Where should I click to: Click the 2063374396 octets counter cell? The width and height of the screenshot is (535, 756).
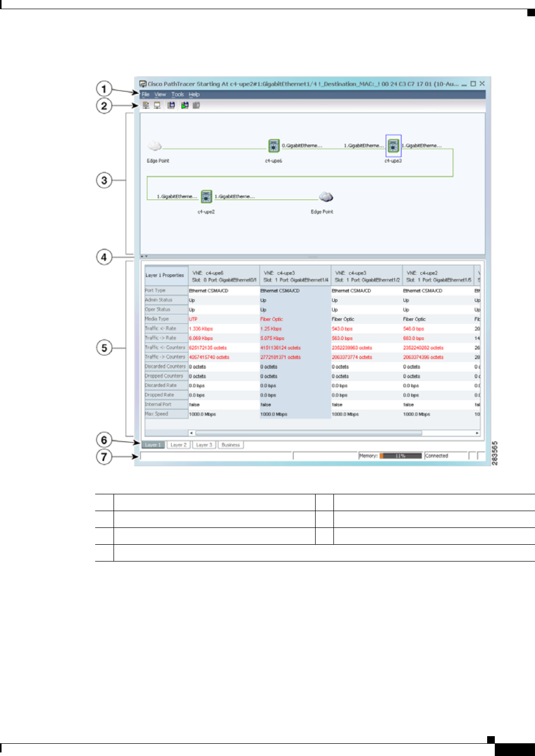pos(438,357)
